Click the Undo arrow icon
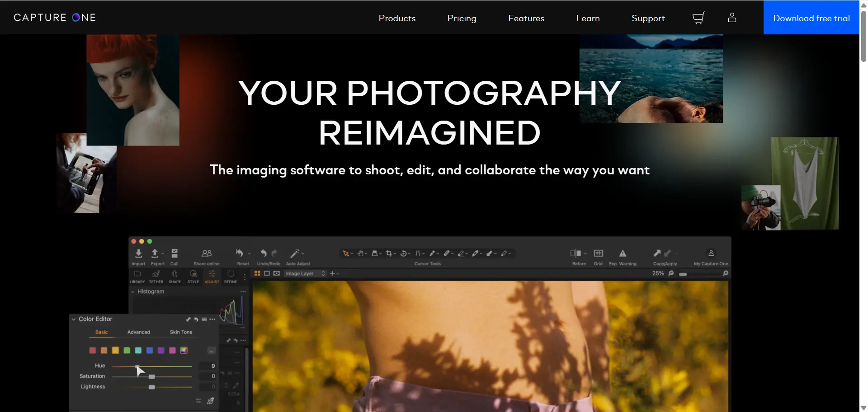This screenshot has width=868, height=412. (x=264, y=253)
